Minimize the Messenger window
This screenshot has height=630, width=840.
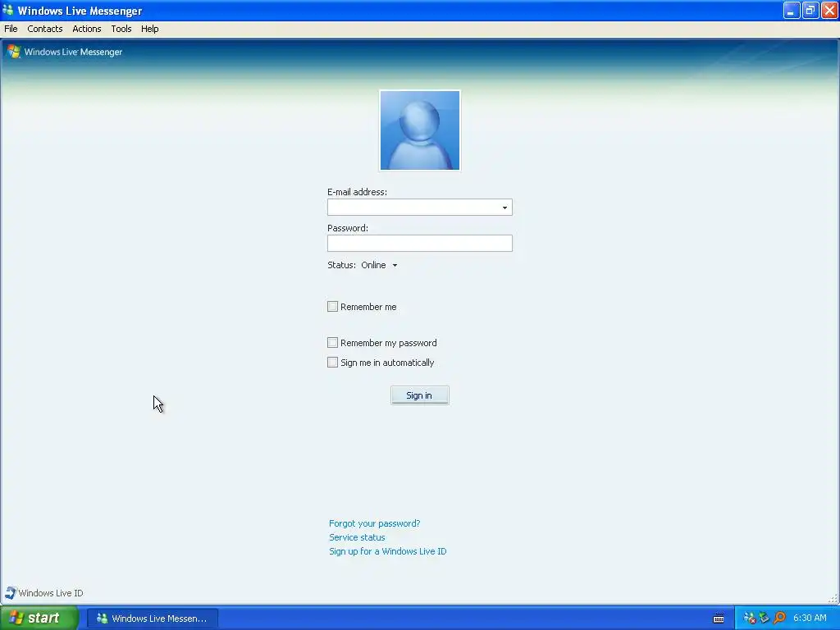[792, 10]
